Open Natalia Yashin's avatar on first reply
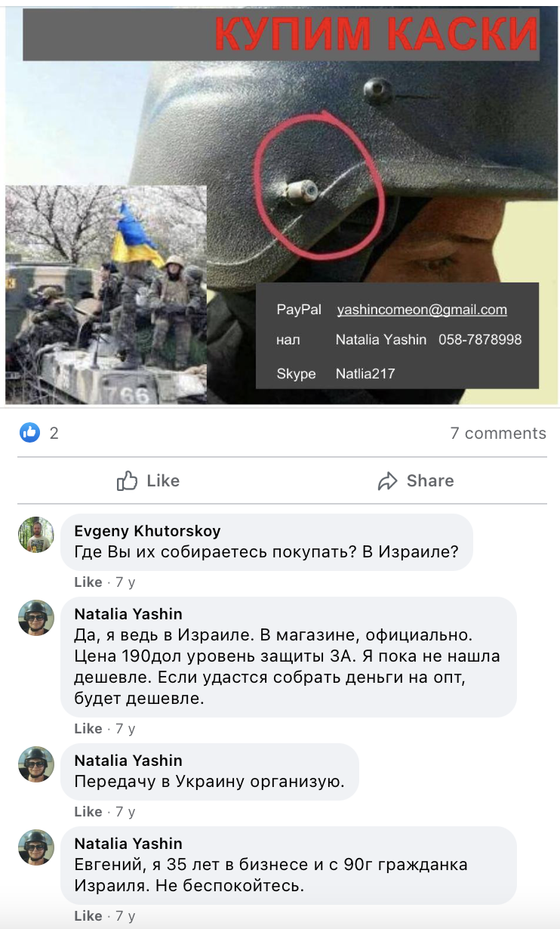This screenshot has width=560, height=929. [x=36, y=618]
